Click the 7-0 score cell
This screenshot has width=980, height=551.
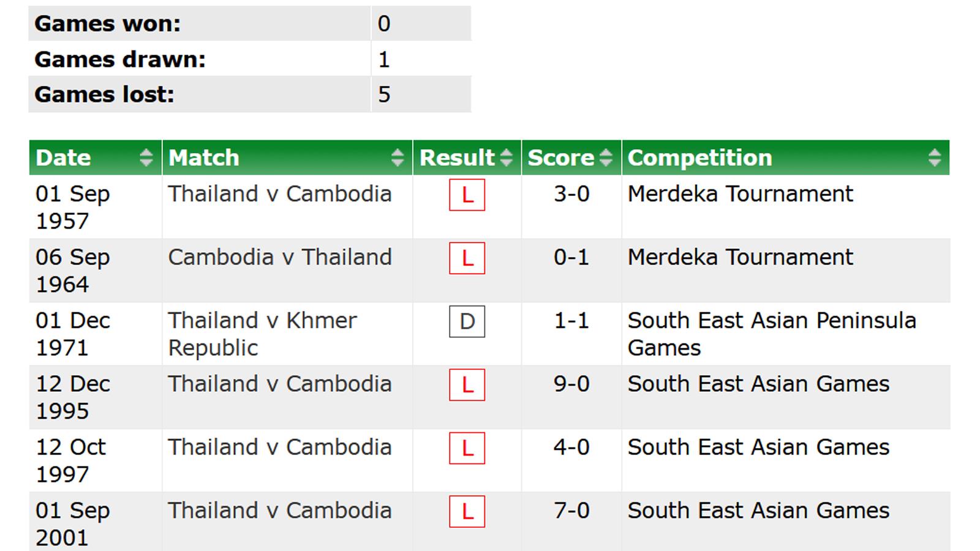point(571,511)
